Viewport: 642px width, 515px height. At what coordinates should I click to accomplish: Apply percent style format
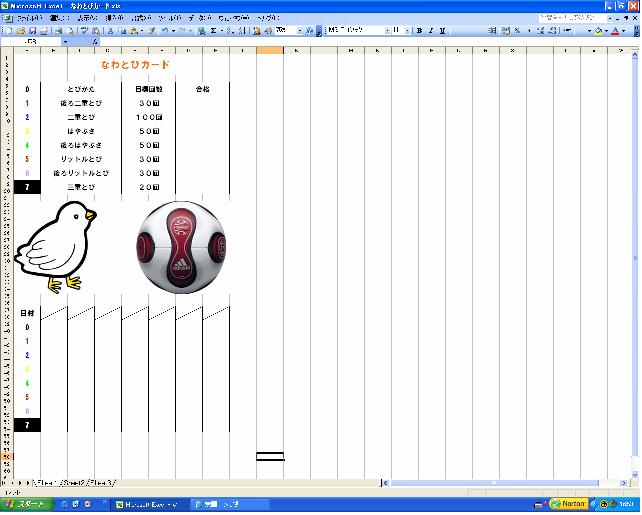518,31
